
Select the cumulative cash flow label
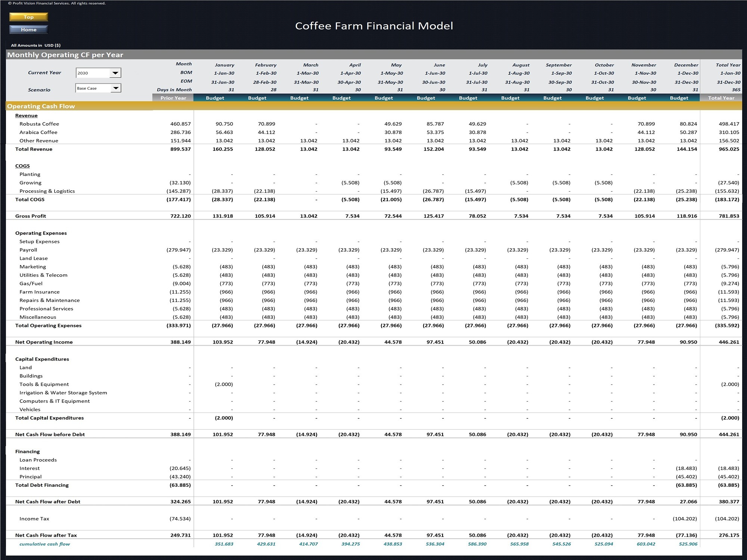[45, 544]
